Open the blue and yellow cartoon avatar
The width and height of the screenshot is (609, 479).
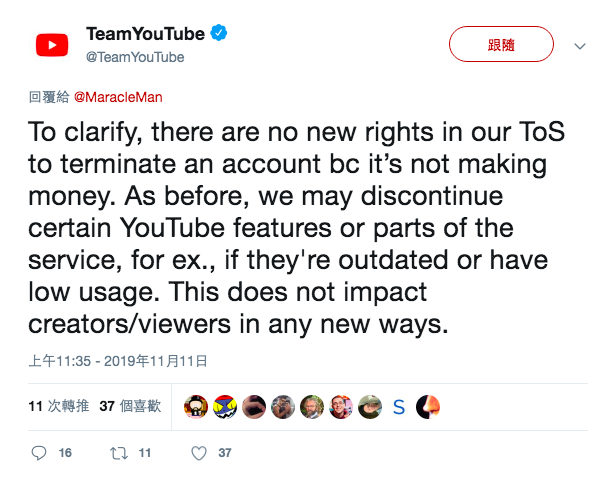tap(225, 407)
